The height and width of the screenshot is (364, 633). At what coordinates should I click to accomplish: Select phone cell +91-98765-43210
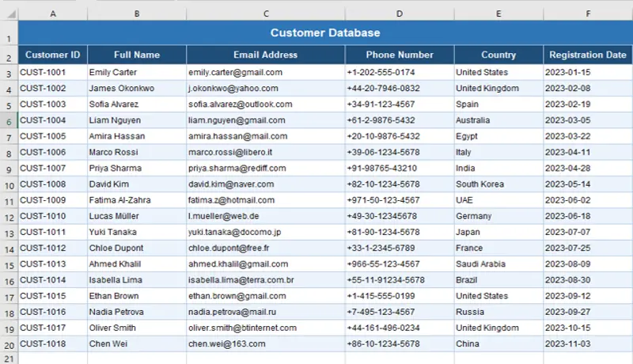(400, 169)
